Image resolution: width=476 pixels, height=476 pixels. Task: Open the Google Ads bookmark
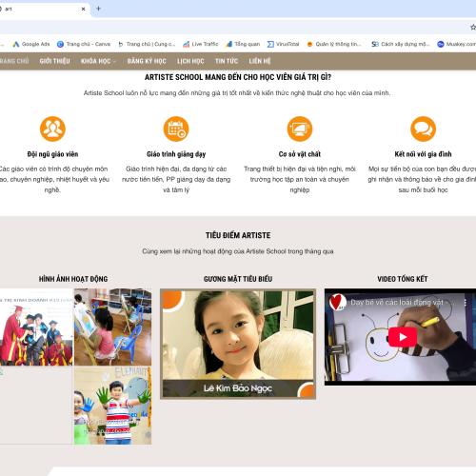pyautogui.click(x=31, y=44)
